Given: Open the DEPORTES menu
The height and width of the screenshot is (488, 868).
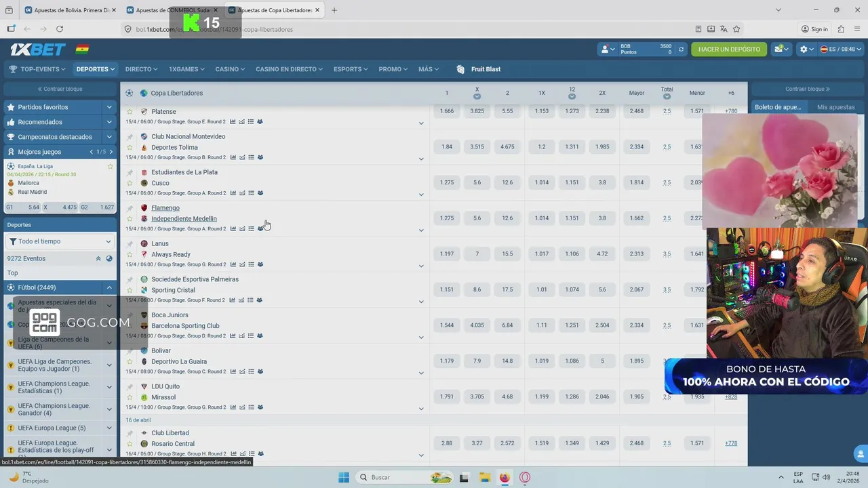Looking at the screenshot, I should coord(96,69).
